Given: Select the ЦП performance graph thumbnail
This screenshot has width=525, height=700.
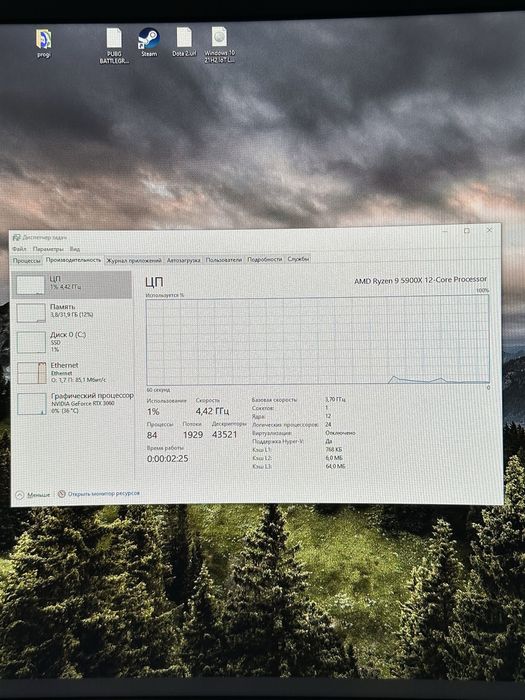Looking at the screenshot, I should 71,285.
